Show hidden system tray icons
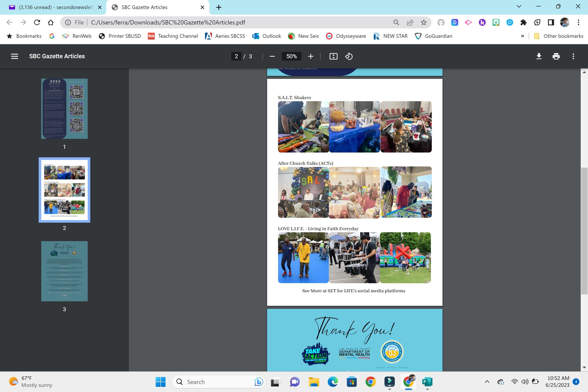Screen dimensions: 588x392 (487, 381)
